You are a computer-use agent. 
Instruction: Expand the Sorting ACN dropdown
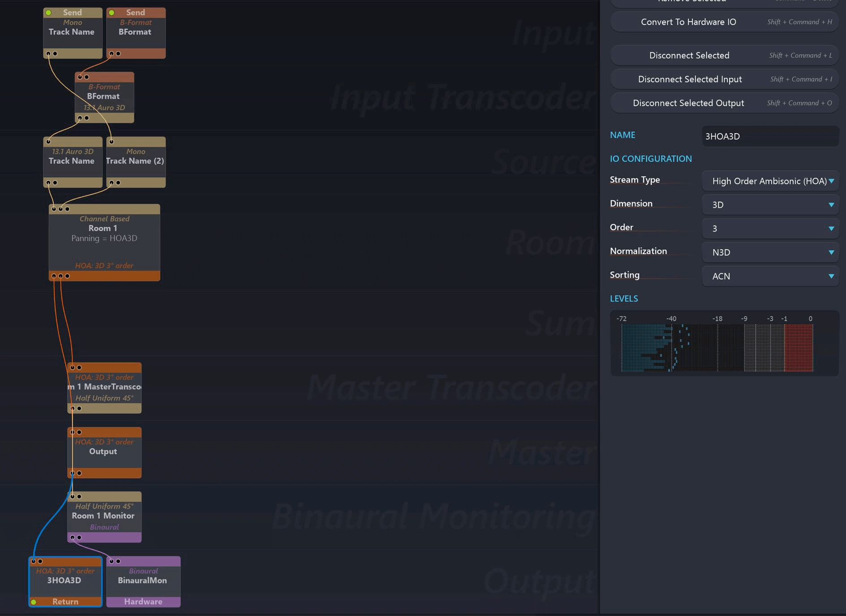pyautogui.click(x=770, y=276)
